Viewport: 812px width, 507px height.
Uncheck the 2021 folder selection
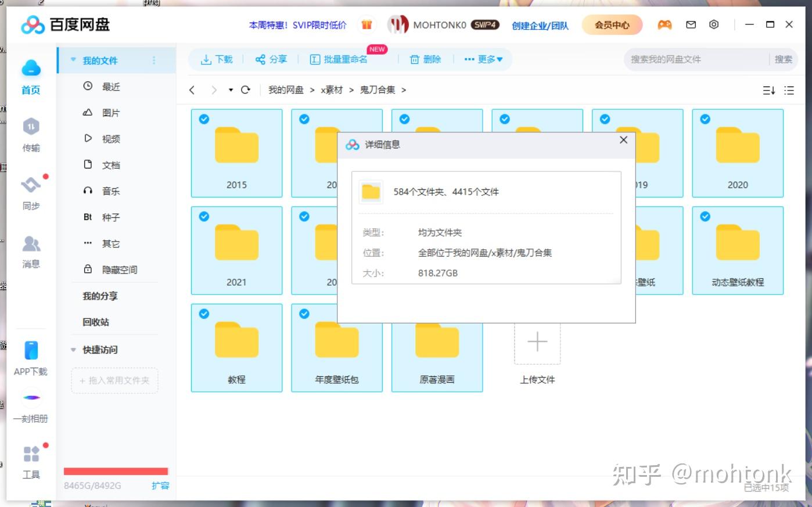click(204, 216)
